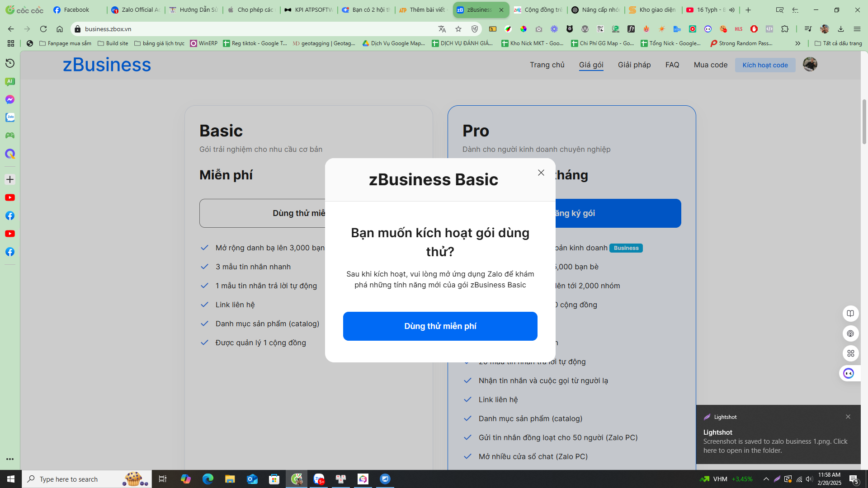Image resolution: width=868 pixels, height=488 pixels.
Task: Close the zBusiness browser tab
Action: click(x=501, y=9)
